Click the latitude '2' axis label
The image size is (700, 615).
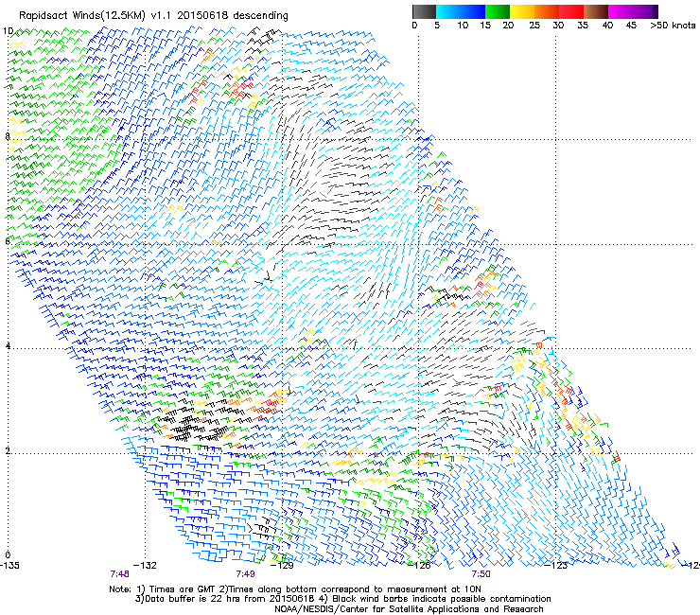coord(8,450)
